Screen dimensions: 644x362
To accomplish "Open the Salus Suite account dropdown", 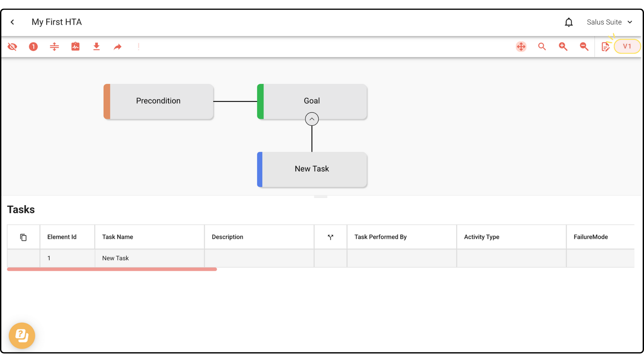I will (609, 22).
